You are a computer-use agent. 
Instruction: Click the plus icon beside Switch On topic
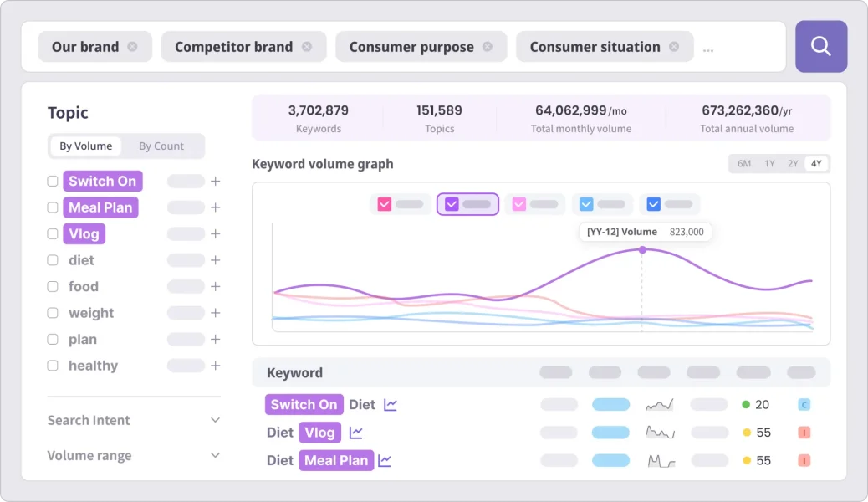coord(215,182)
